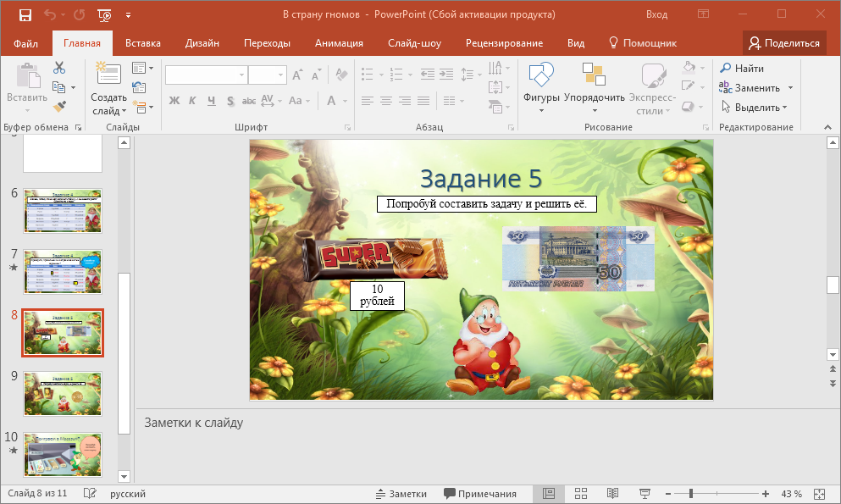Convert text to SmartArt graphic

point(499,108)
